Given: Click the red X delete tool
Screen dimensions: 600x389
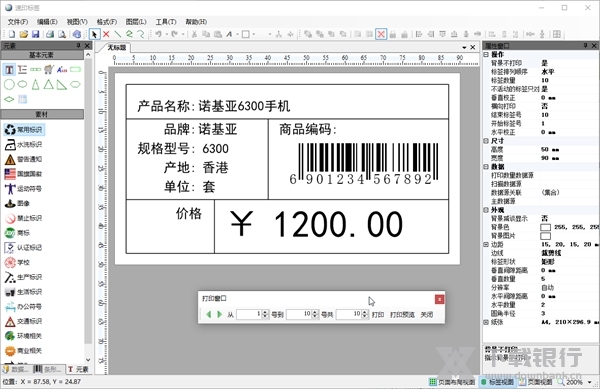Looking at the screenshot, I should [106, 34].
